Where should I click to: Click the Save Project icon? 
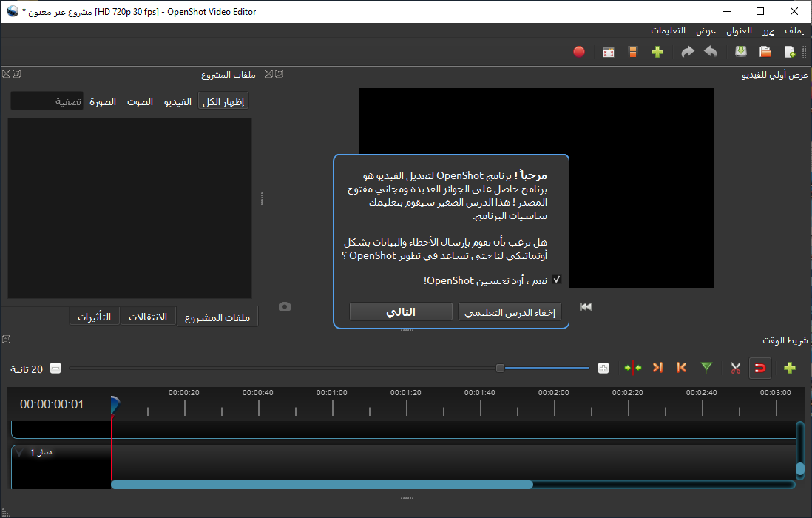click(x=741, y=52)
